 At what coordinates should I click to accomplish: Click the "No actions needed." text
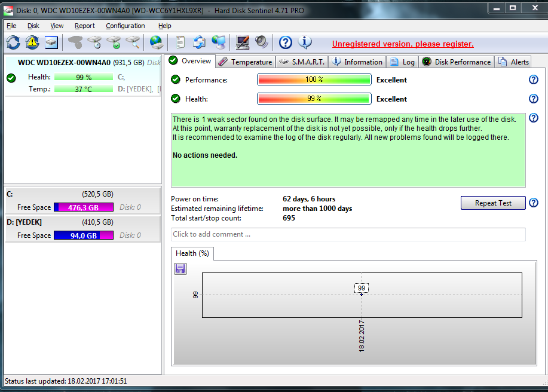[205, 155]
